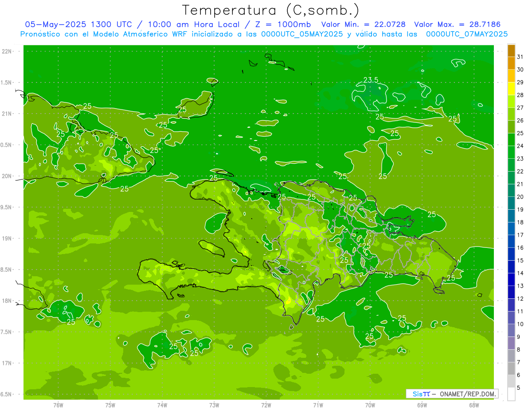Click the '74W' longitude label
Screen dimensions: 532x411
(162, 405)
